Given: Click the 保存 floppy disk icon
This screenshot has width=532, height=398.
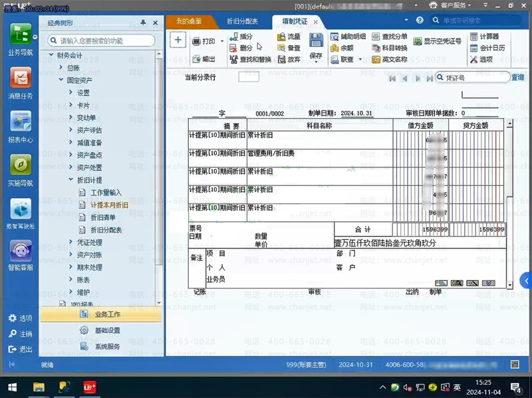Looking at the screenshot, I should pos(317,40).
